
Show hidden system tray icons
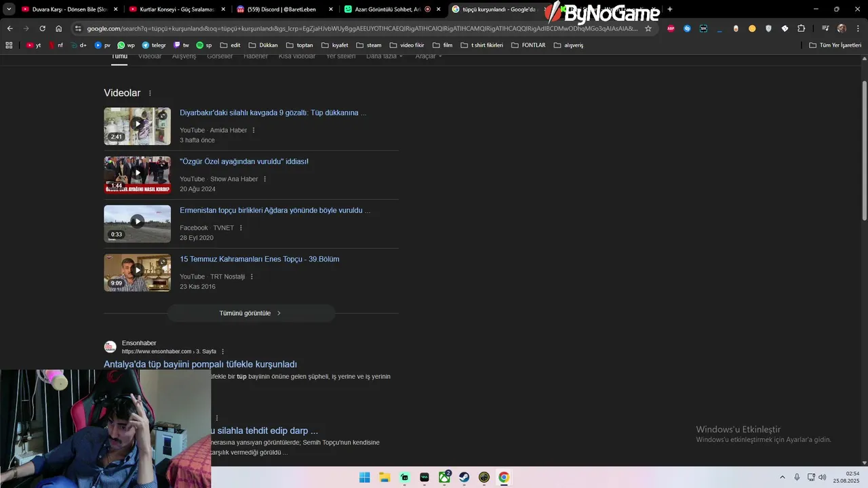[782, 477]
